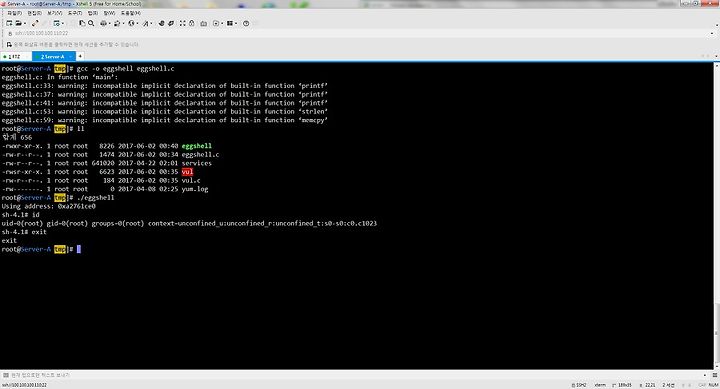The width and height of the screenshot is (720, 389).
Task: Click the terminal scrollbar up arrow
Action: point(716,66)
